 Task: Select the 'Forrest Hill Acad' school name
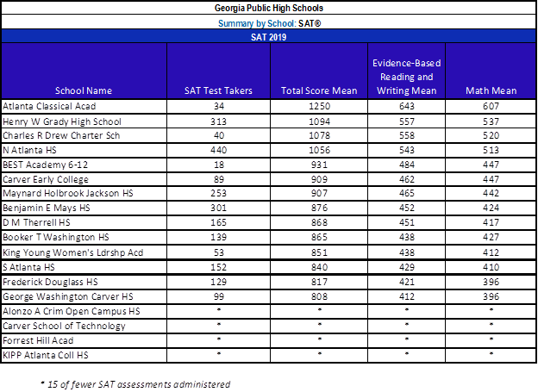[38, 340]
